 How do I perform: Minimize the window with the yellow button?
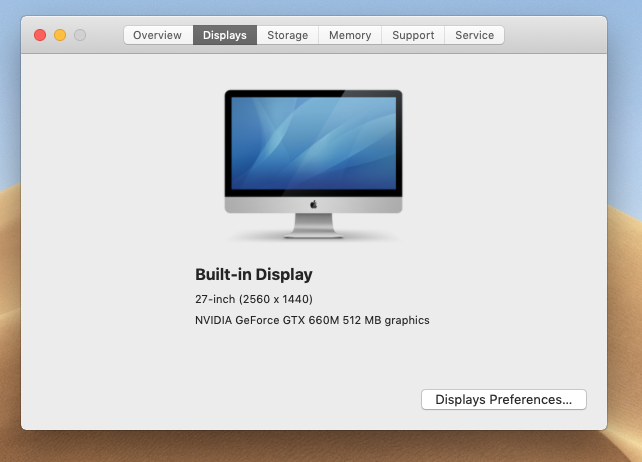point(60,35)
